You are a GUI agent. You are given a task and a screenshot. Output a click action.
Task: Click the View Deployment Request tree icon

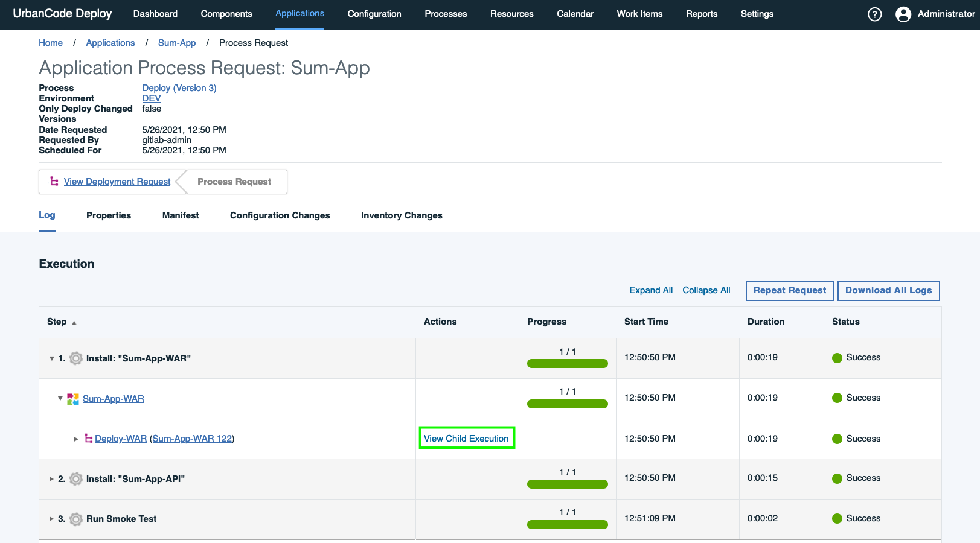54,181
